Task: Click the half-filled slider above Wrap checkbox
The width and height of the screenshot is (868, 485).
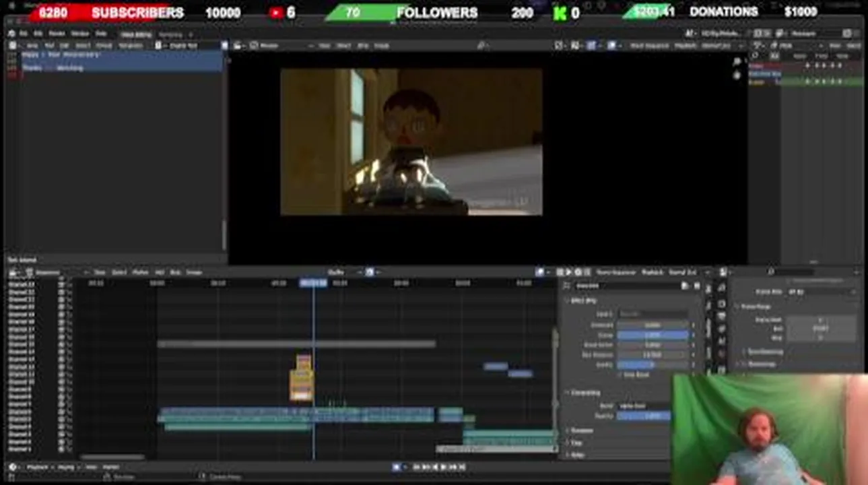Action: [x=653, y=364]
